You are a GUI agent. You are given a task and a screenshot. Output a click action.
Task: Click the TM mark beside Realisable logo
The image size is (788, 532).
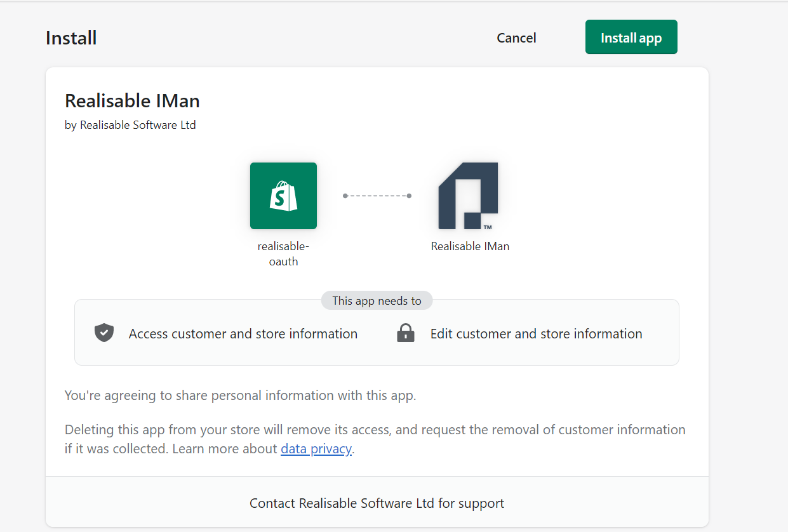pyautogui.click(x=488, y=227)
